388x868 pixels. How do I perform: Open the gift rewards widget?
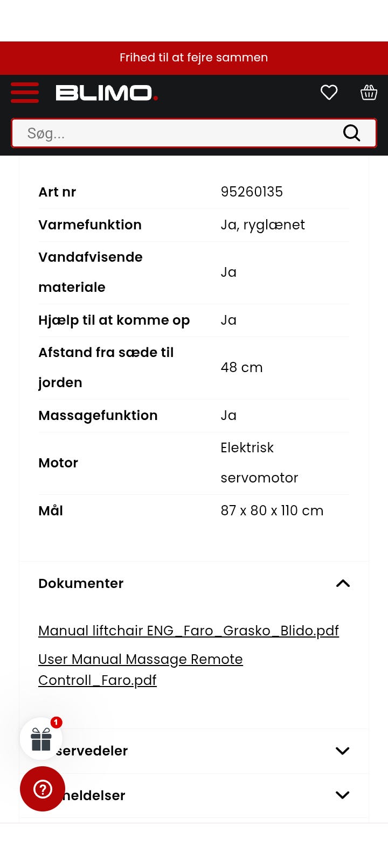41,739
